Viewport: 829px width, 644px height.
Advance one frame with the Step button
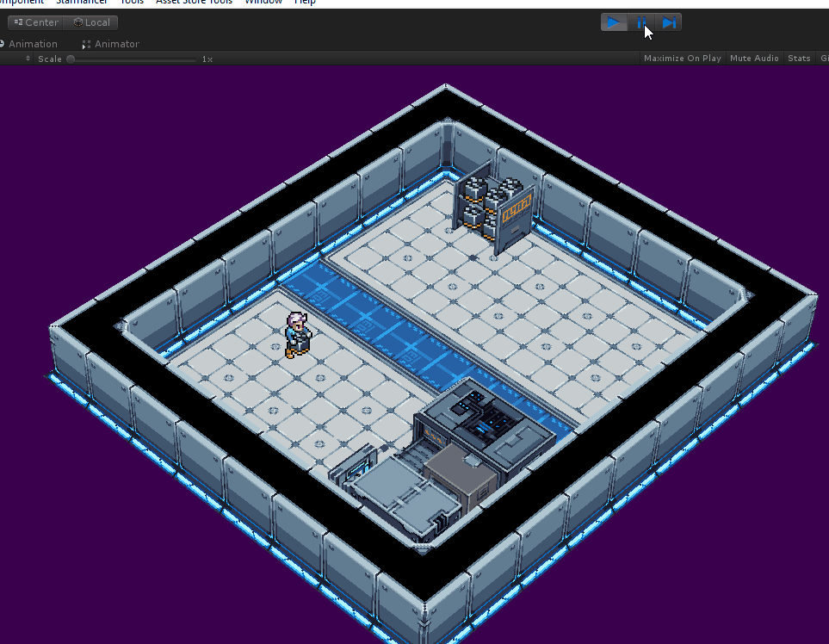(x=669, y=22)
